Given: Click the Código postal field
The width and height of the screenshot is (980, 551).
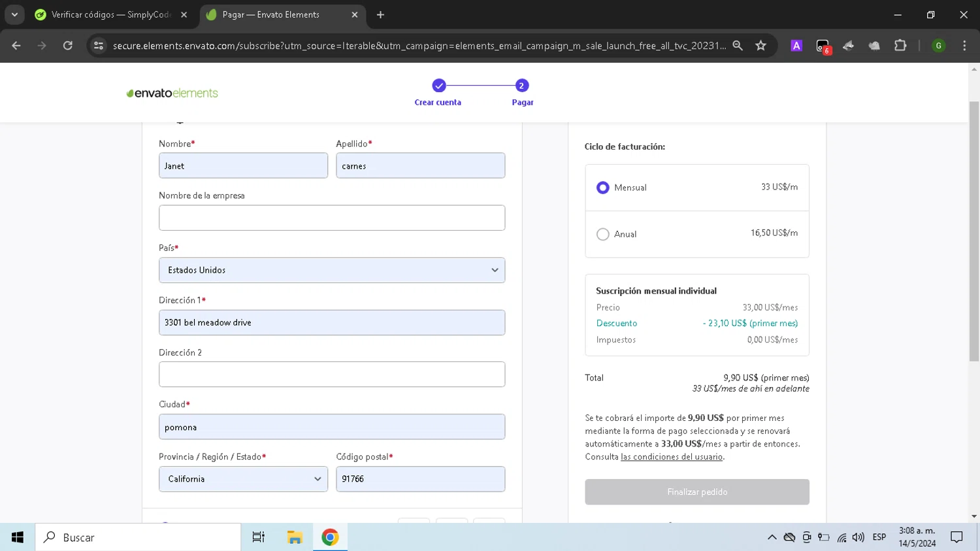Looking at the screenshot, I should coord(420,479).
